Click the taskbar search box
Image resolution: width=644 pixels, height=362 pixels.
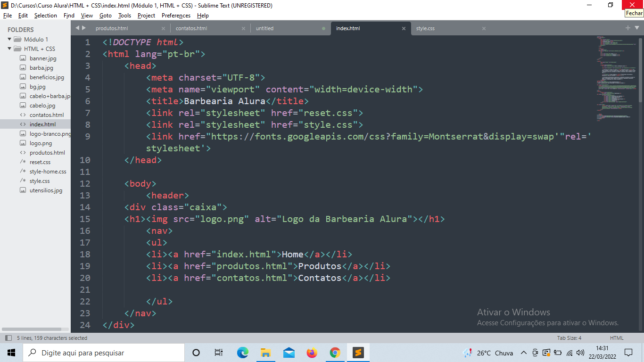click(104, 353)
